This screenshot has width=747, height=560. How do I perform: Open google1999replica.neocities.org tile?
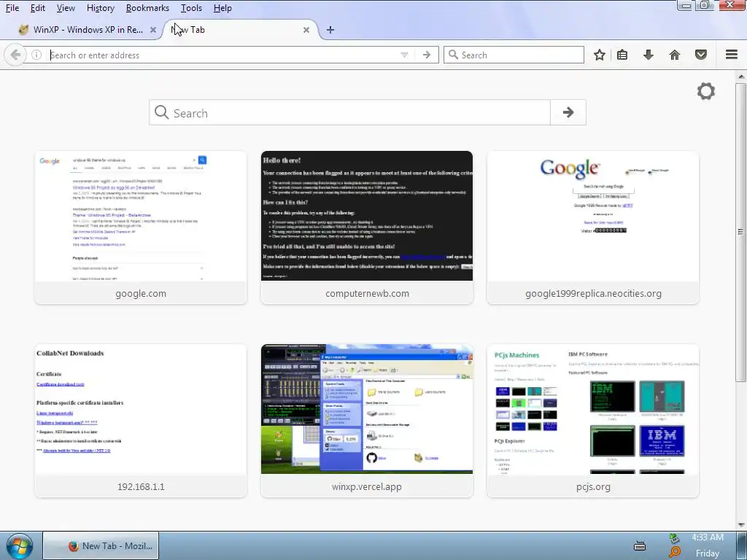pos(593,227)
